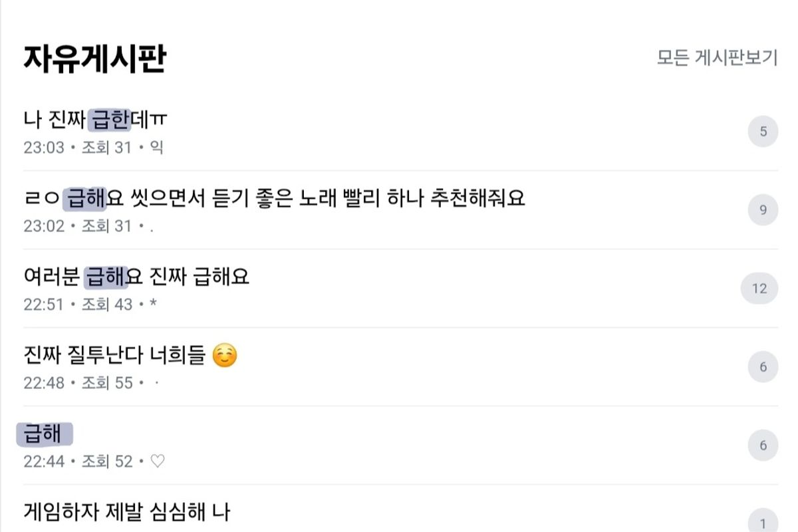
Task: Click the comment count badge showing 5
Action: click(763, 132)
